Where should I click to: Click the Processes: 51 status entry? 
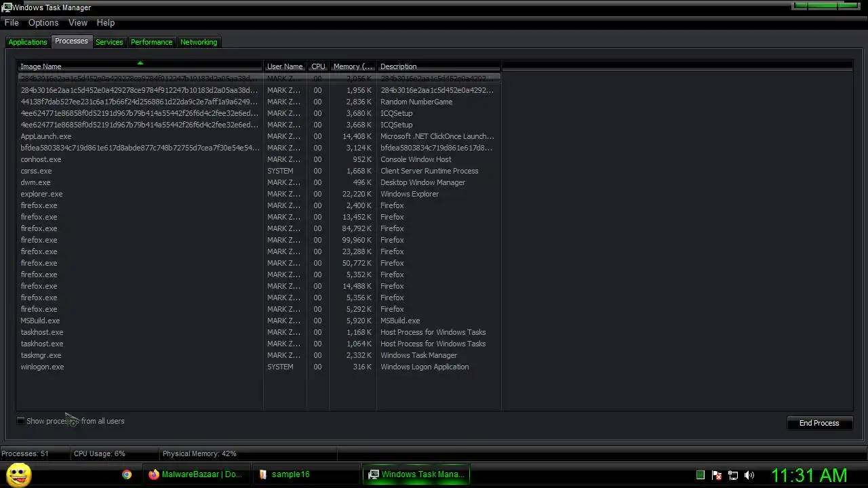[x=25, y=453]
